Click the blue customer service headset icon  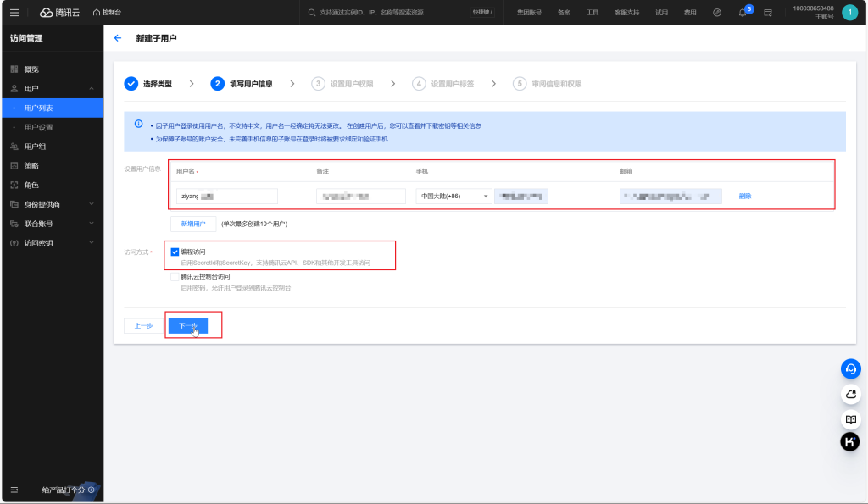pyautogui.click(x=850, y=368)
